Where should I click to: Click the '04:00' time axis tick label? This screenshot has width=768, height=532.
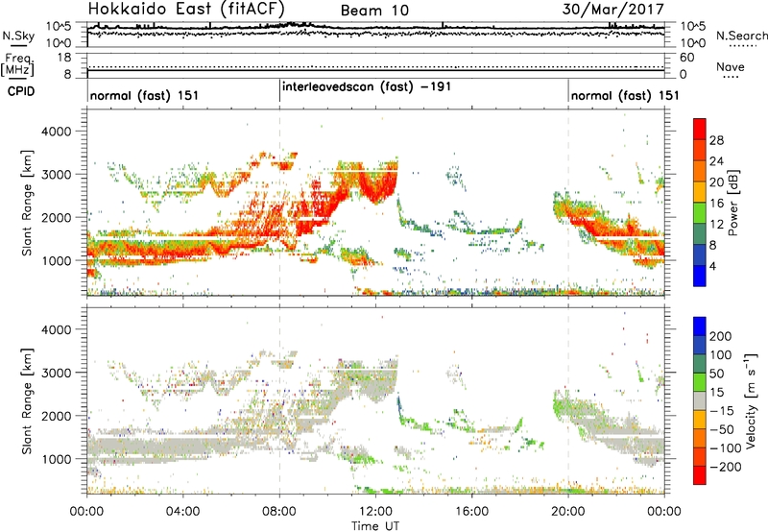pos(182,512)
